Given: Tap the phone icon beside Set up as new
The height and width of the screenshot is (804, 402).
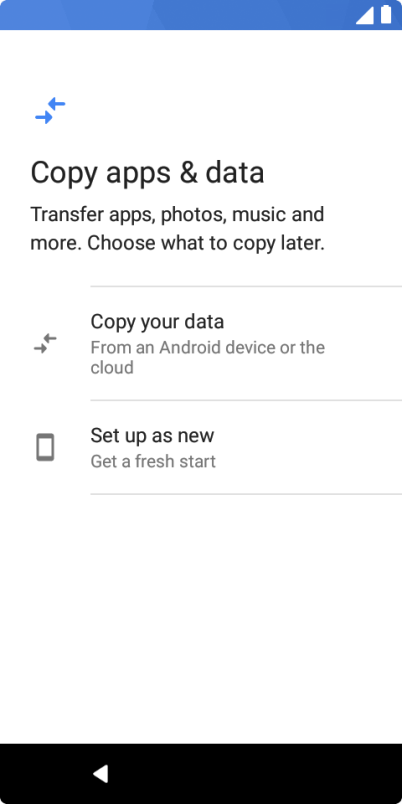Looking at the screenshot, I should click(45, 447).
